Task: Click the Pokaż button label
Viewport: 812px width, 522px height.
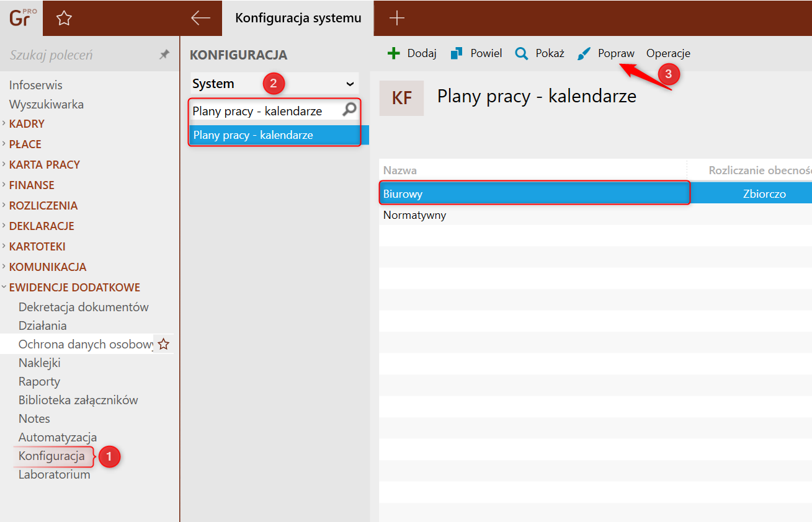Action: click(x=550, y=53)
